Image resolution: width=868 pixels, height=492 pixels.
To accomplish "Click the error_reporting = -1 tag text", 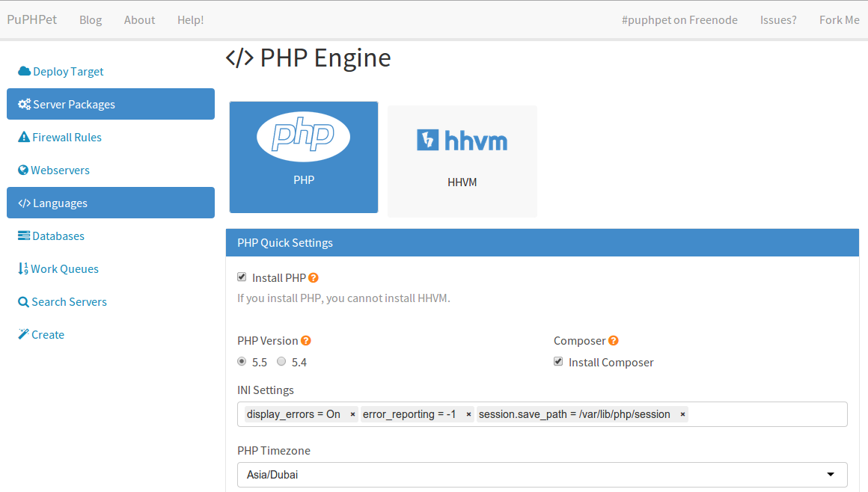I will [x=409, y=414].
